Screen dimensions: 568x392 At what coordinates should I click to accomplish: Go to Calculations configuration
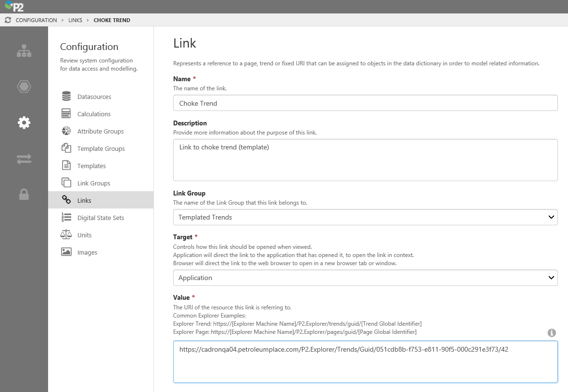(94, 114)
